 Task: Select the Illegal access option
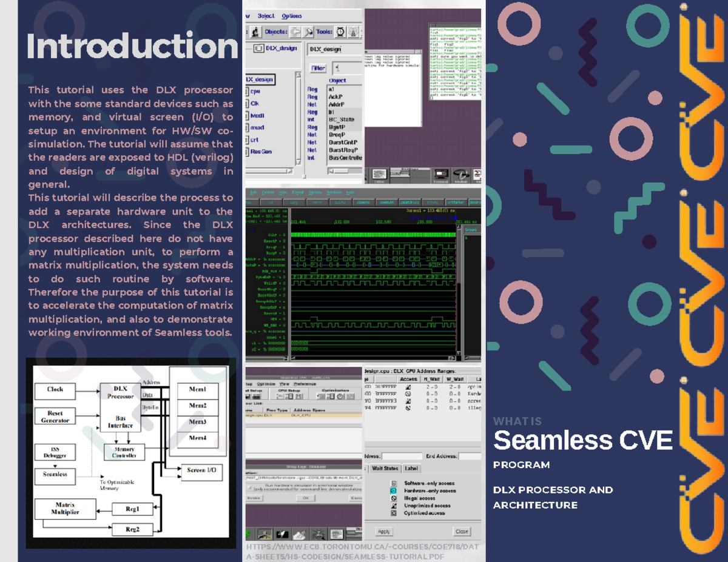pyautogui.click(x=393, y=498)
